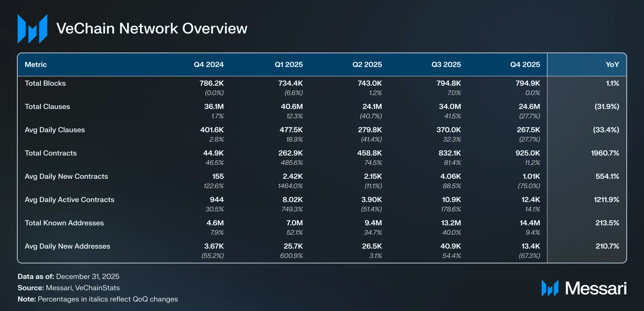The image size is (644, 311).
Task: Click the "Metric" column header
Action: point(36,65)
